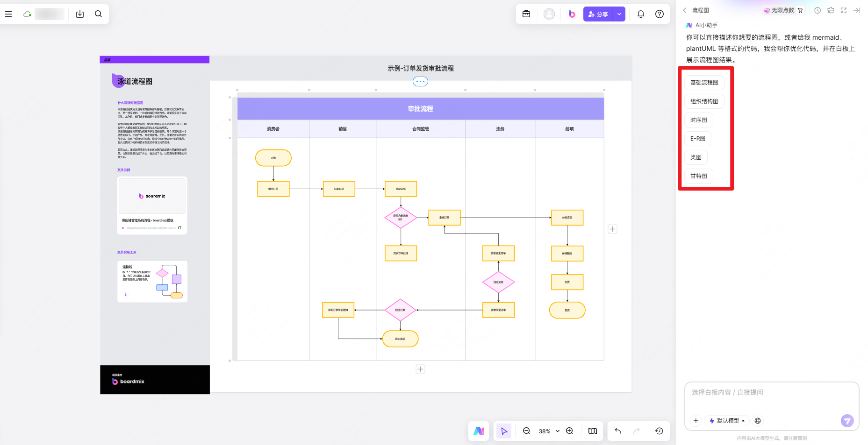Click the export download icon

pyautogui.click(x=80, y=14)
